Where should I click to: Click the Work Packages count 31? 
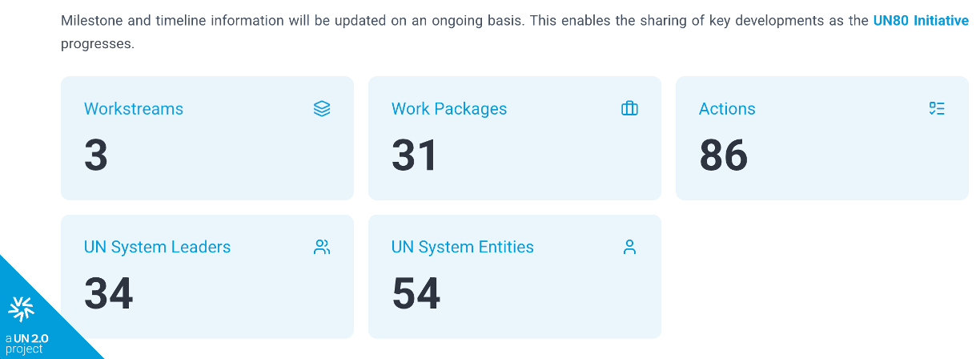[415, 155]
